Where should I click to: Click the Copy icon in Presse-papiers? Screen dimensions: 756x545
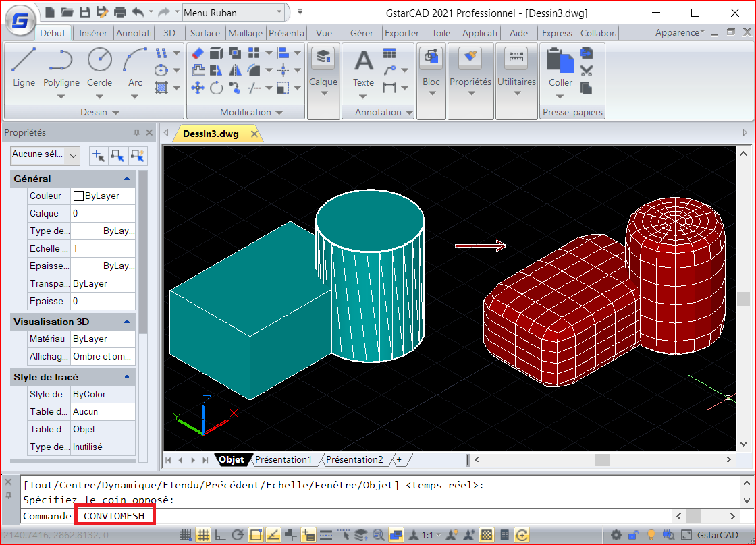(587, 88)
